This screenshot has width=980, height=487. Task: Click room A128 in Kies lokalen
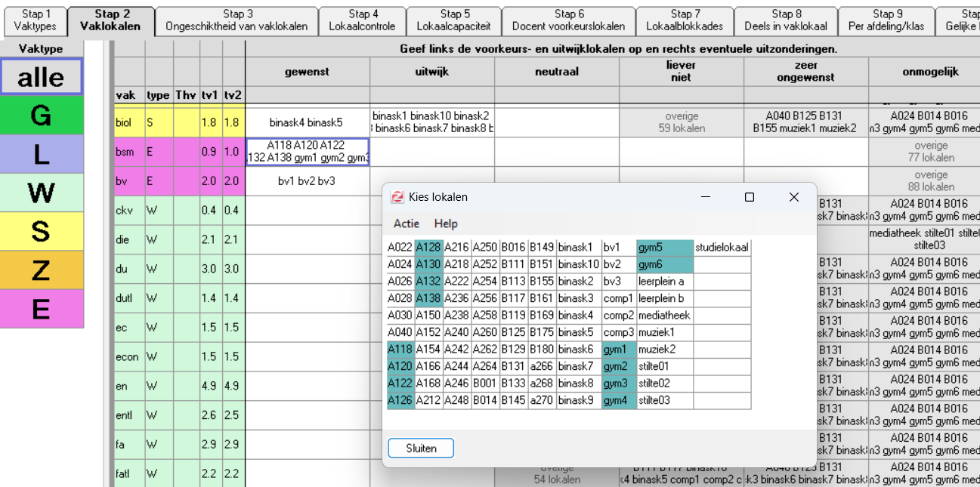pyautogui.click(x=428, y=248)
